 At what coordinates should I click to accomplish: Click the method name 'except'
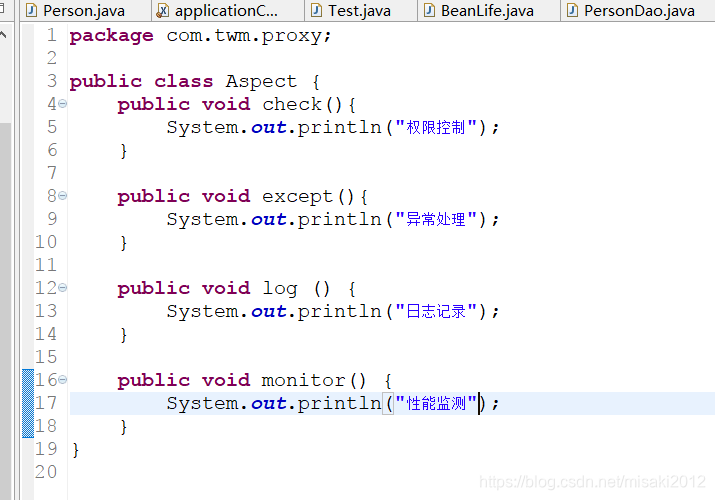click(297, 196)
